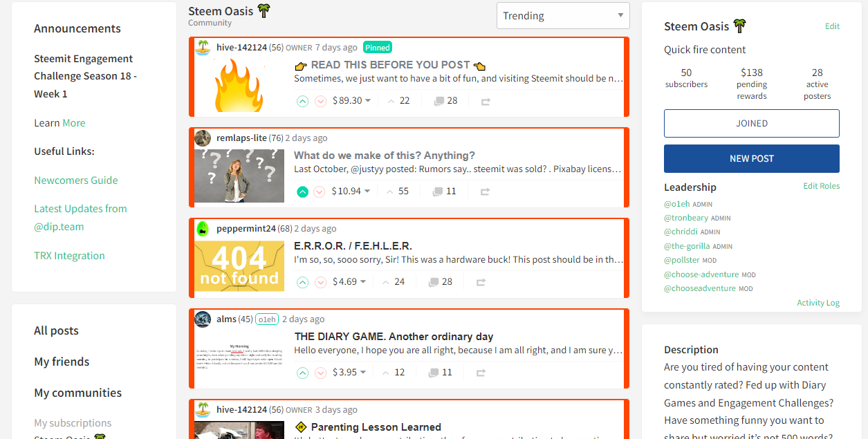868x439 pixels.
Task: Resteem the READ THIS BEFORE YOU POST post
Action: point(486,101)
